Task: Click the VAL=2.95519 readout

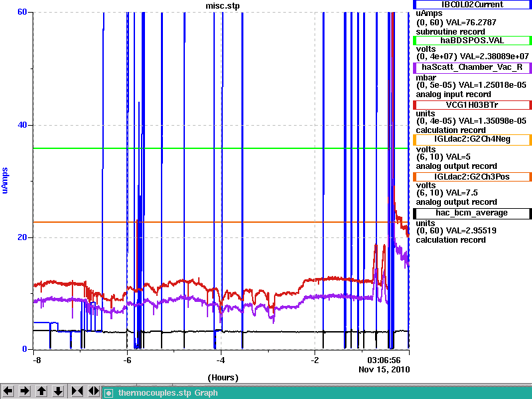Action: pos(471,231)
